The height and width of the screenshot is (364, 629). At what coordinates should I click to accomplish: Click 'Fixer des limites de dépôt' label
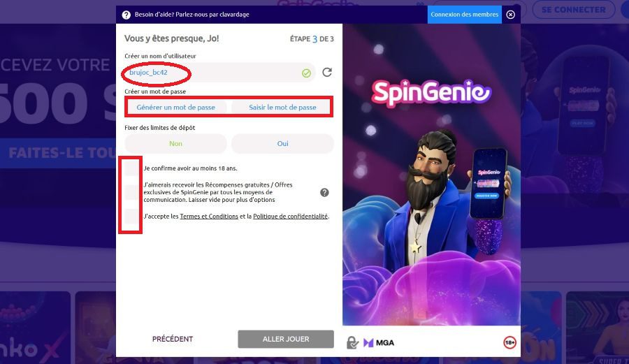(159, 128)
